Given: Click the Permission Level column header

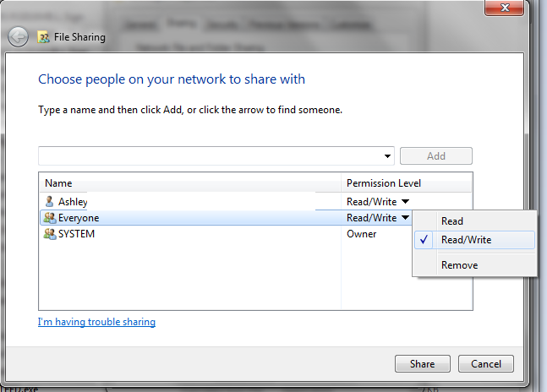Looking at the screenshot, I should point(383,183).
